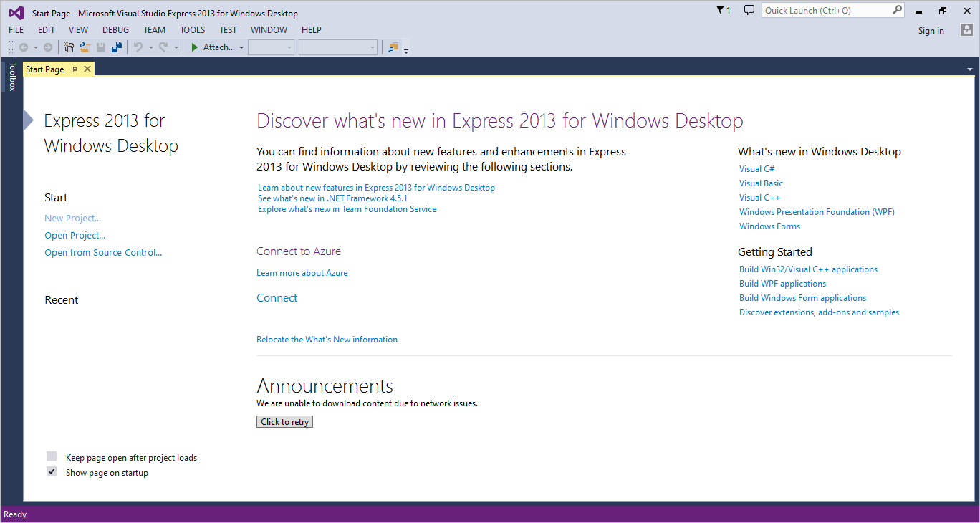This screenshot has height=523, width=980.
Task: Open Learn more about Azure link
Action: (x=302, y=273)
